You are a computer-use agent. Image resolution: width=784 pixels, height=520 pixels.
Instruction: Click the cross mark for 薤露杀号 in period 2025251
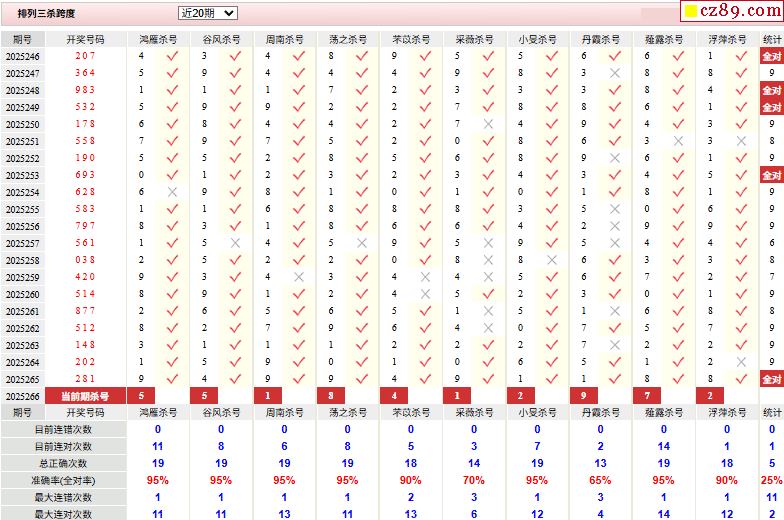click(678, 141)
